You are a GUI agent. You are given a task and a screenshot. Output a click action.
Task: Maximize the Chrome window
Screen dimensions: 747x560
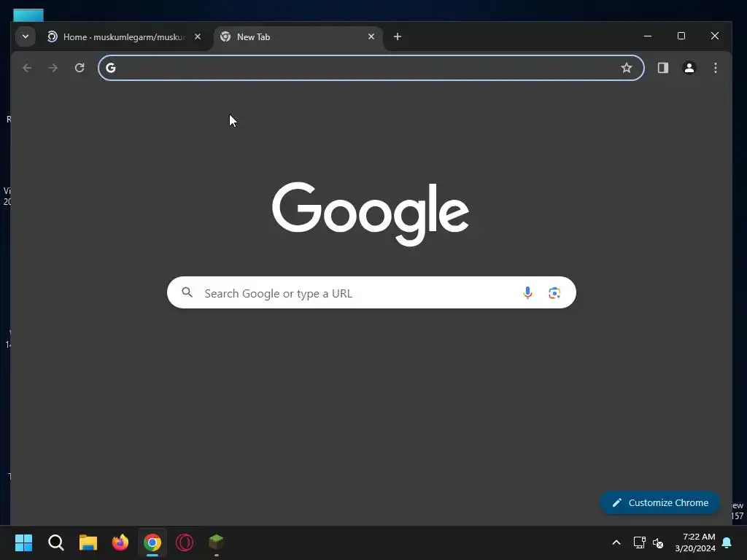click(681, 36)
